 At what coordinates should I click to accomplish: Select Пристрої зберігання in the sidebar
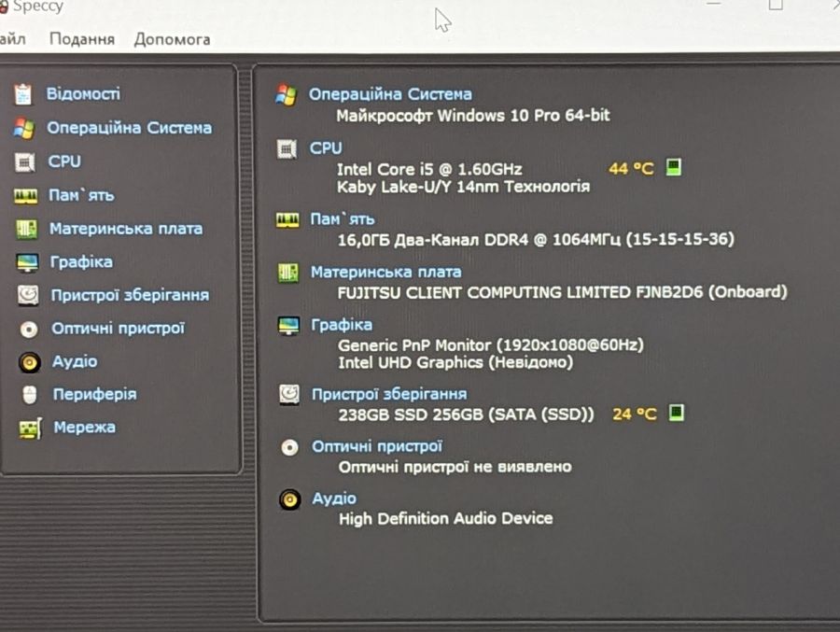[130, 295]
